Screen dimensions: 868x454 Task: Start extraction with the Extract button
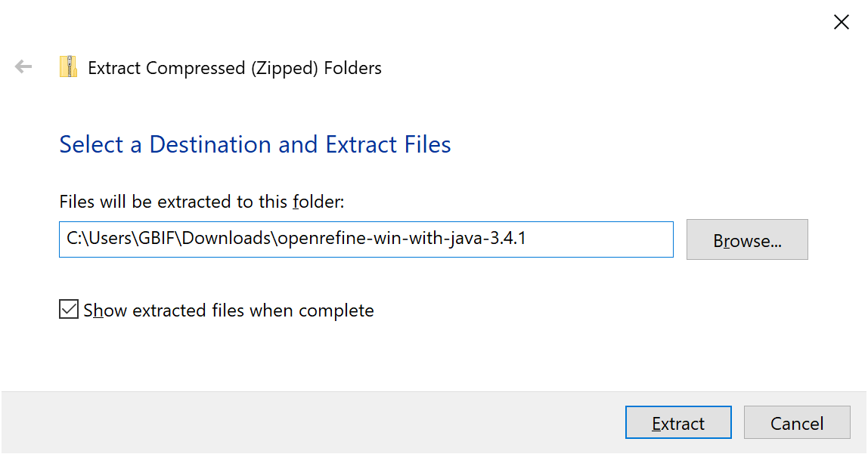677,422
